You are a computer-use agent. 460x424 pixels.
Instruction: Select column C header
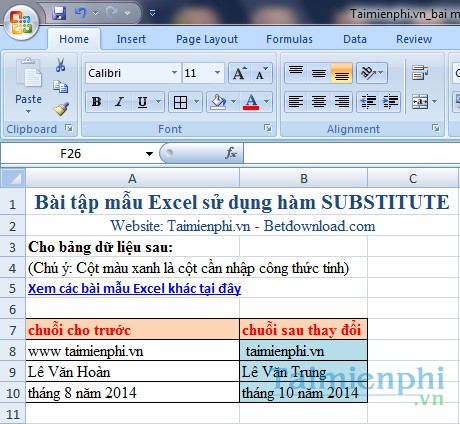(x=413, y=178)
